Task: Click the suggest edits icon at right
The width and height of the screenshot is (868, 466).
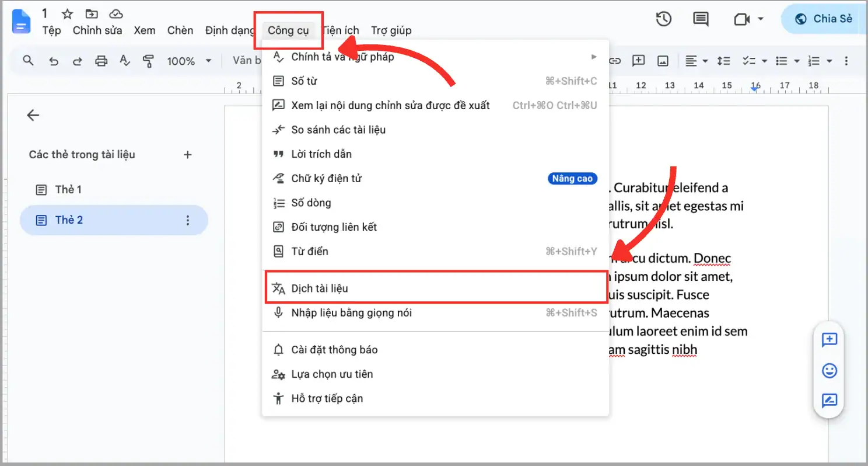Action: (x=829, y=401)
